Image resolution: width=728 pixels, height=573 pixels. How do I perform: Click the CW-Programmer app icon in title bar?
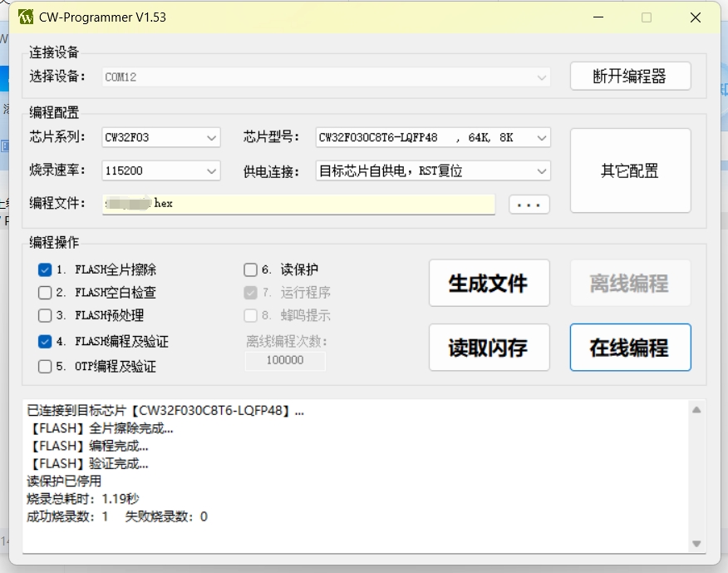pyautogui.click(x=26, y=17)
